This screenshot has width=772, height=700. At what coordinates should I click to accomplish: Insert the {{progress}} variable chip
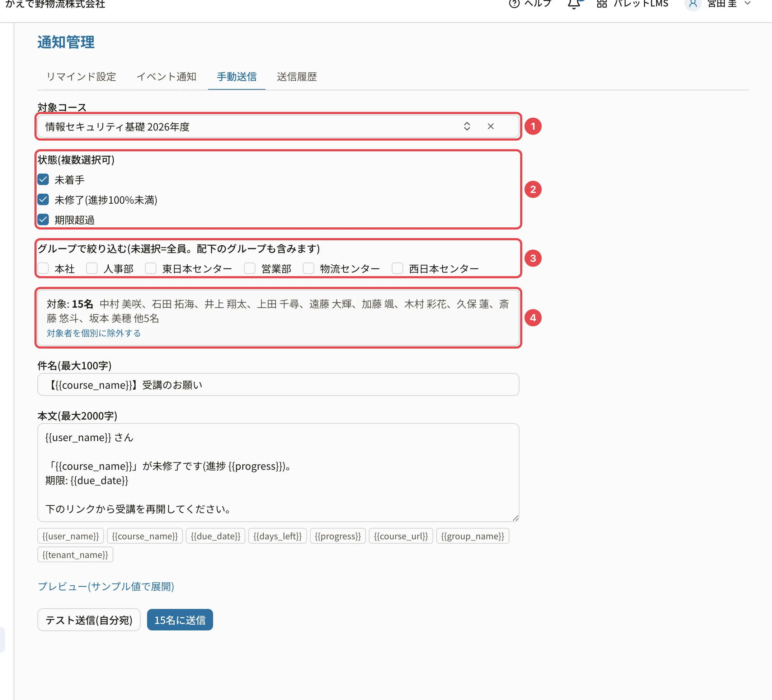tap(338, 536)
